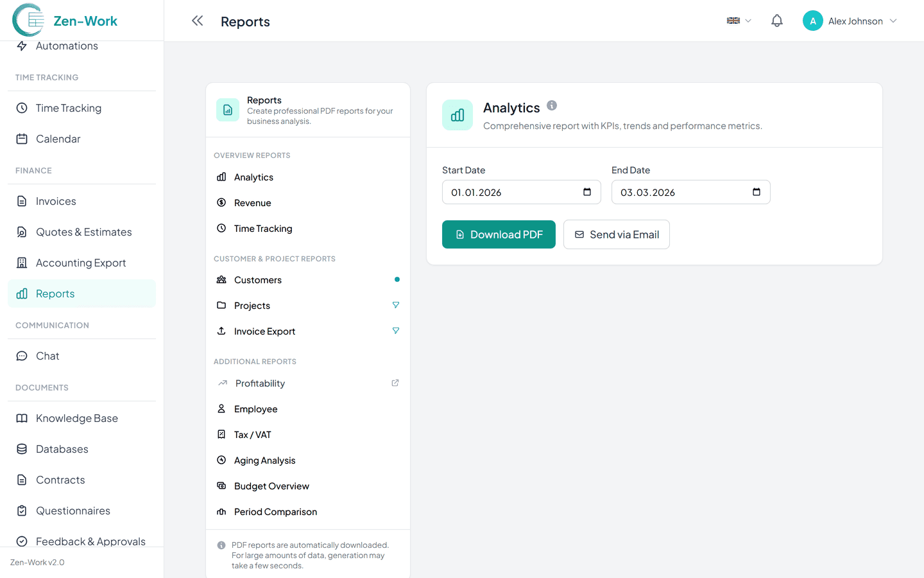Open Chat using the speech bubble icon

[x=21, y=356]
